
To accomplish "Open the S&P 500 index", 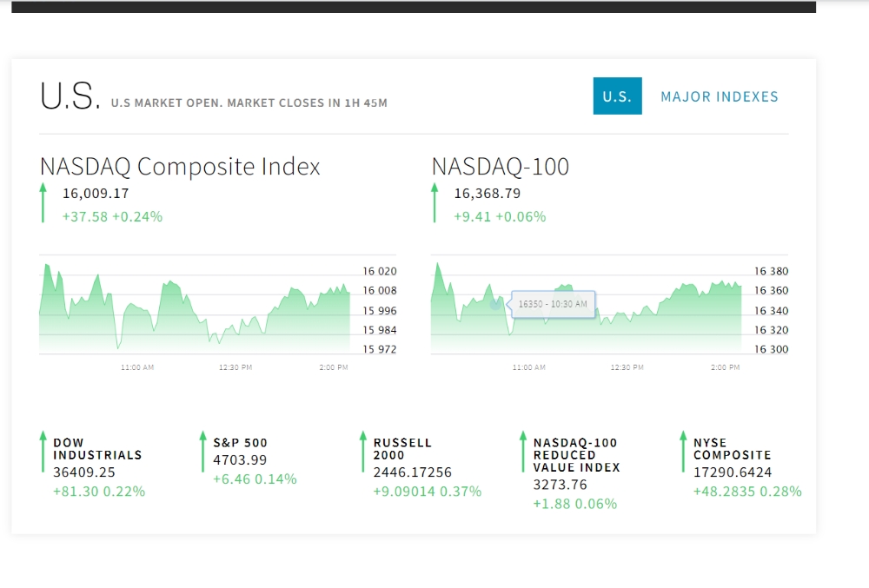I will 240,443.
